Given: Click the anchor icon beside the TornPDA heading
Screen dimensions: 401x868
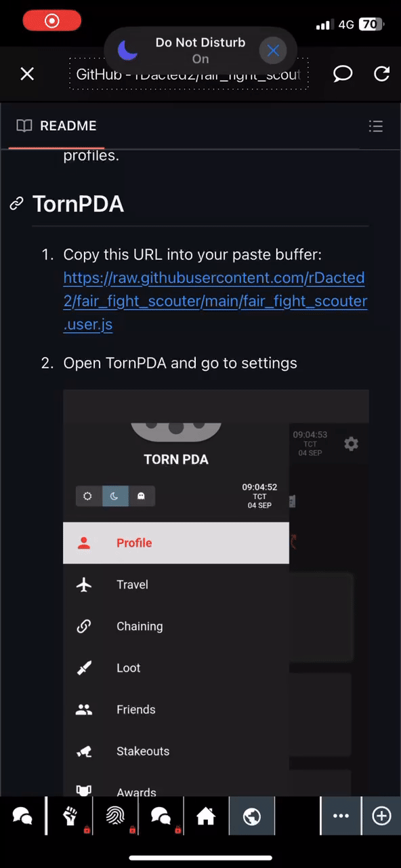Looking at the screenshot, I should (16, 203).
